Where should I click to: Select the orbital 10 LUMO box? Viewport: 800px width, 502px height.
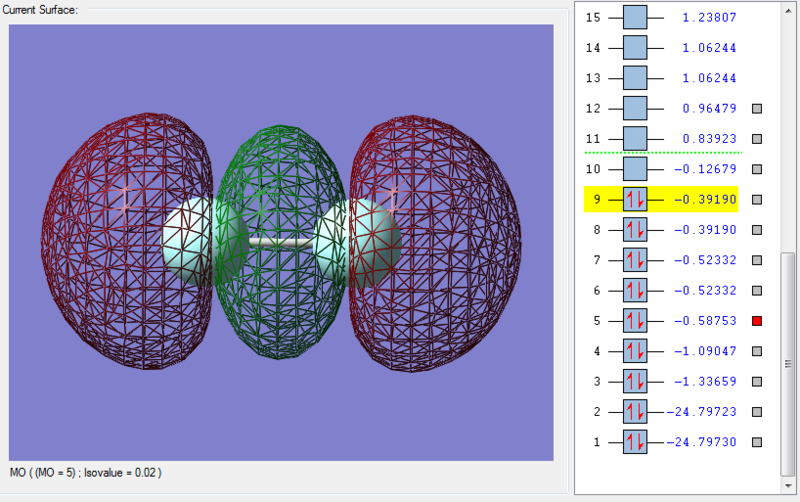click(x=635, y=169)
